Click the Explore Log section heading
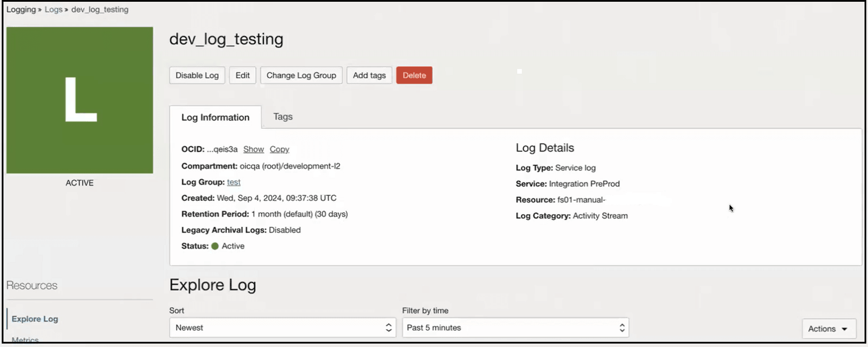 (x=213, y=285)
